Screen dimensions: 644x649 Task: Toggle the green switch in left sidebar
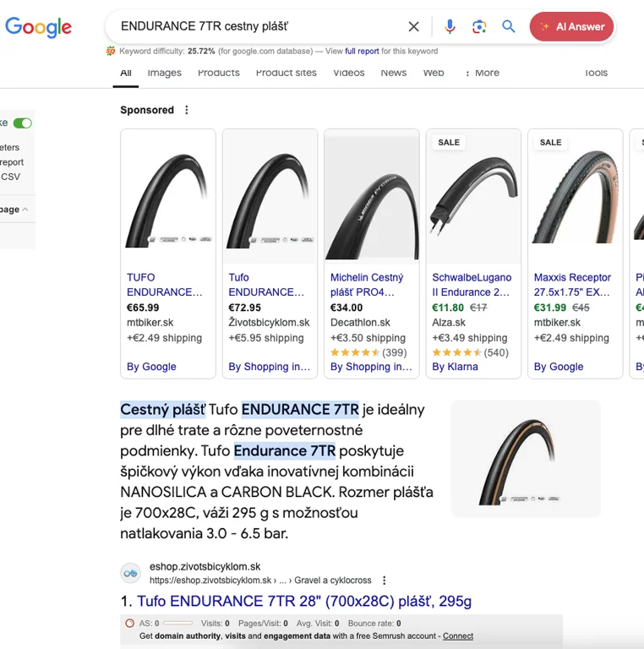pyautogui.click(x=23, y=123)
